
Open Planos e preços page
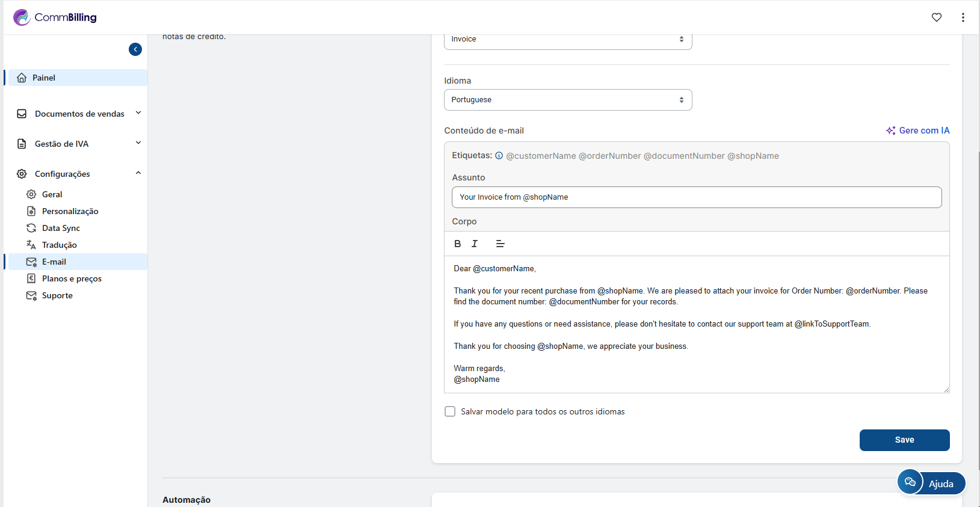point(72,278)
